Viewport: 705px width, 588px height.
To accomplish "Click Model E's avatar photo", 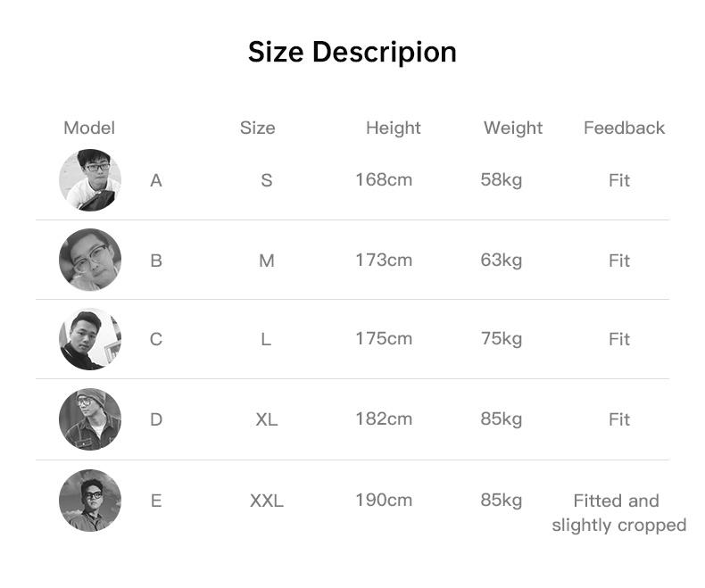I will pyautogui.click(x=90, y=501).
